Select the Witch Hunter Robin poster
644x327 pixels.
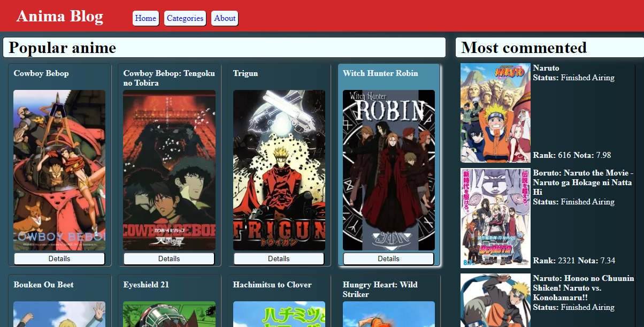[x=389, y=170]
